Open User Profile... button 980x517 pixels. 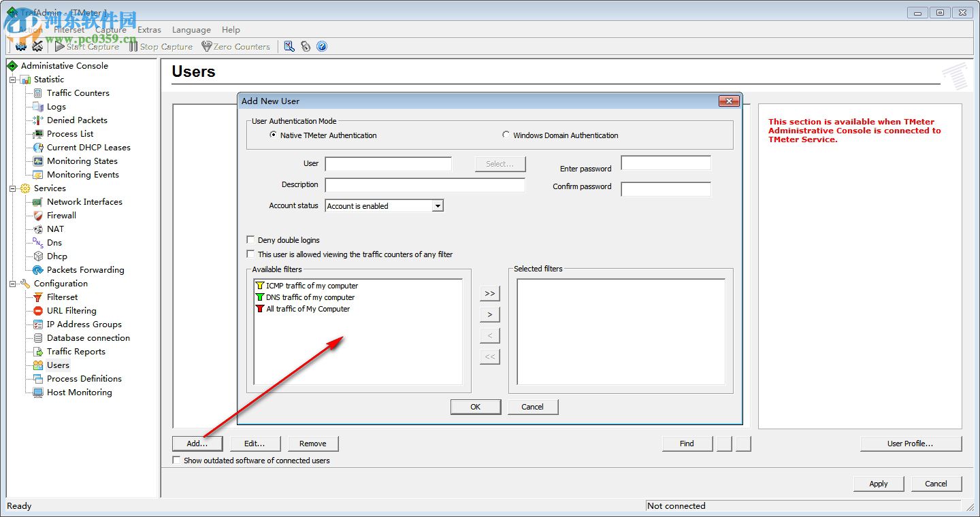(911, 444)
